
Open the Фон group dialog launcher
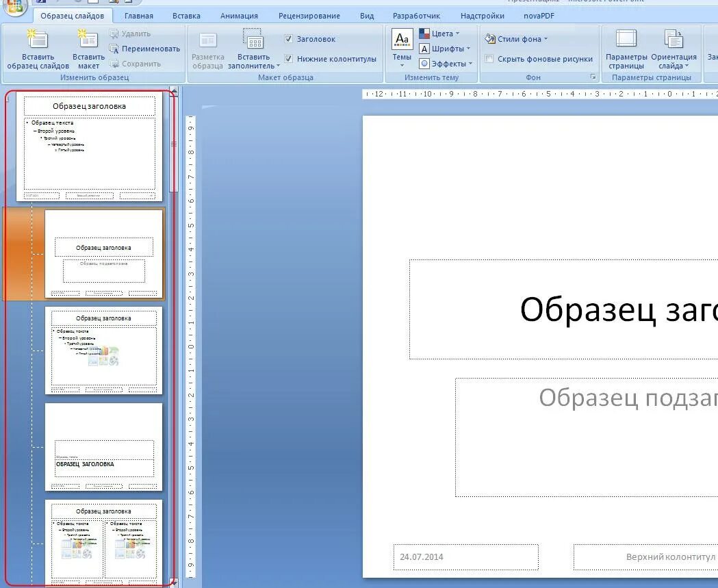point(593,77)
